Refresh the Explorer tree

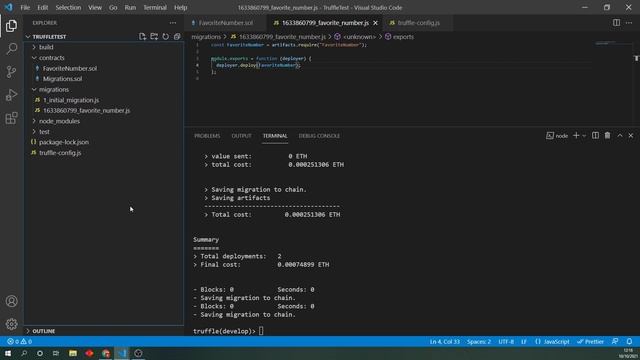[165, 37]
